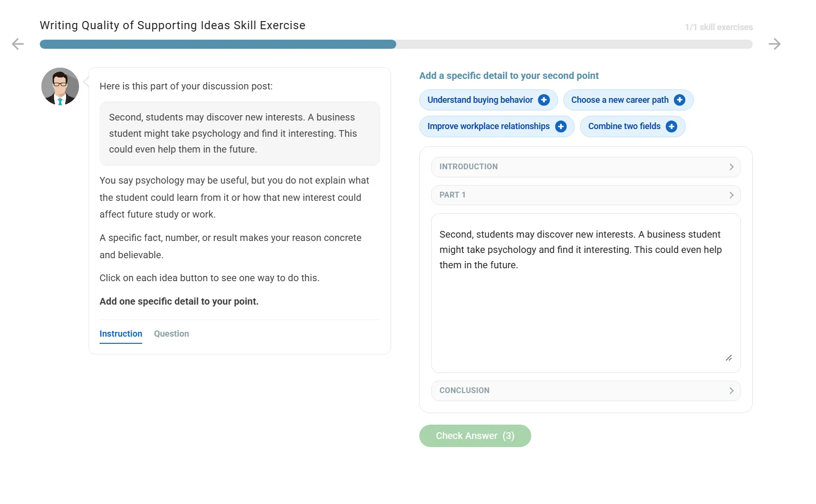This screenshot has height=504, width=816.
Task: Grab the text area resize handle icon
Action: [x=728, y=358]
